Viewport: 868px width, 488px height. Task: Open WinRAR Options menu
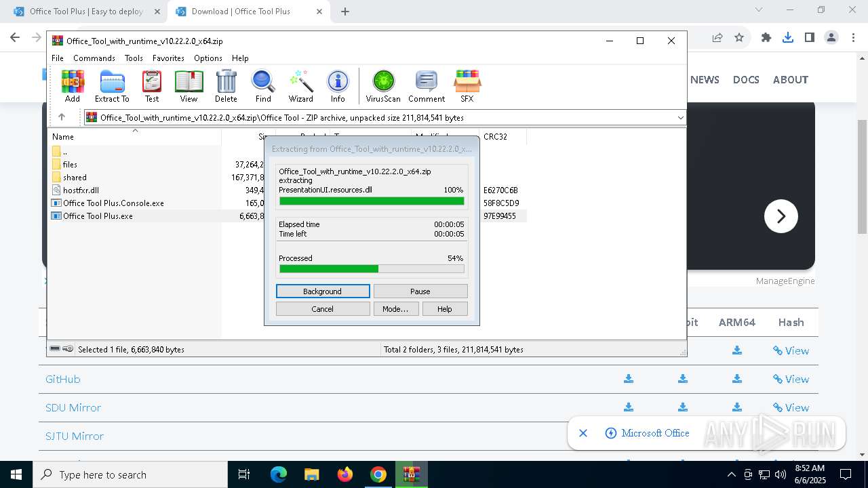(208, 58)
